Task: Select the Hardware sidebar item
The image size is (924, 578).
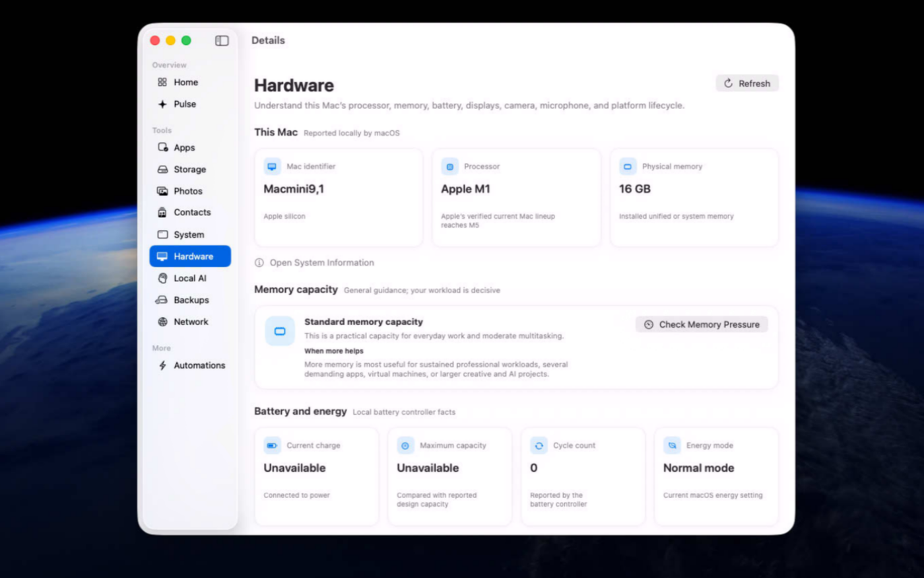Action: [x=190, y=256]
